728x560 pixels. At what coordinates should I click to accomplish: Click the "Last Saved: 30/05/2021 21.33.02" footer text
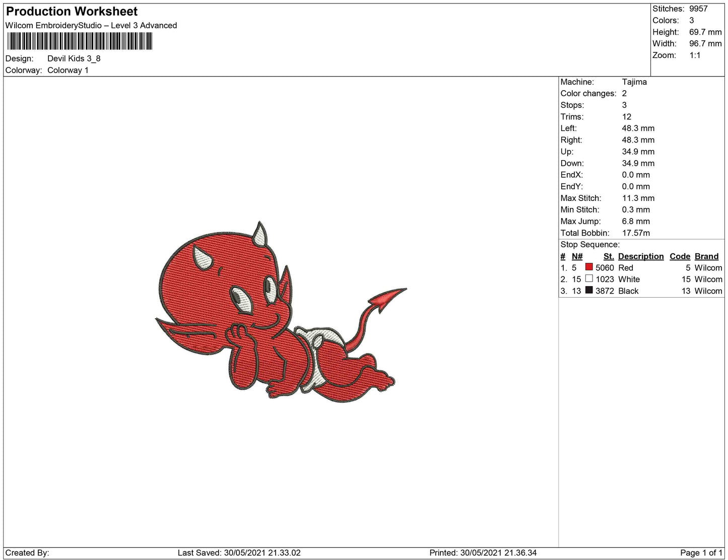point(239,552)
